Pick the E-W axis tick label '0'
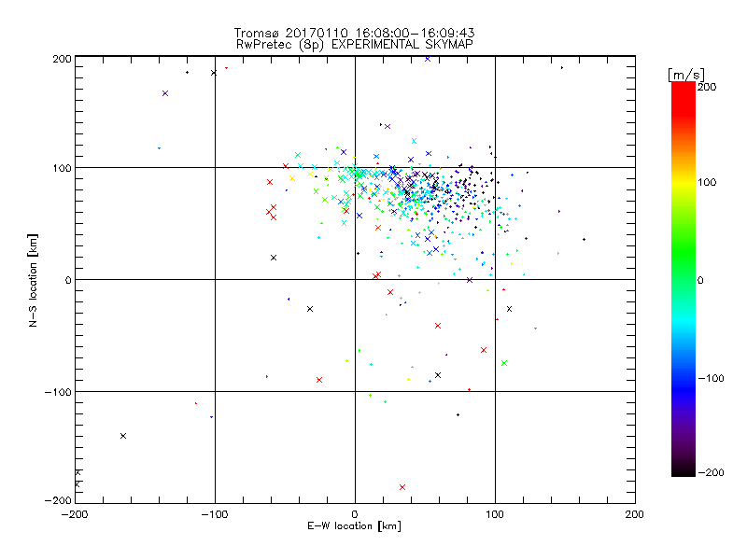The height and width of the screenshot is (560, 747). click(x=355, y=514)
